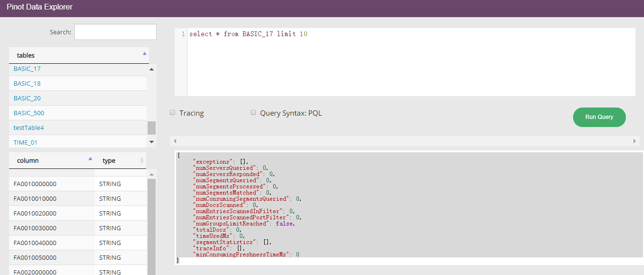644x275 pixels.
Task: Sort the tables list by header
Action: click(79, 55)
